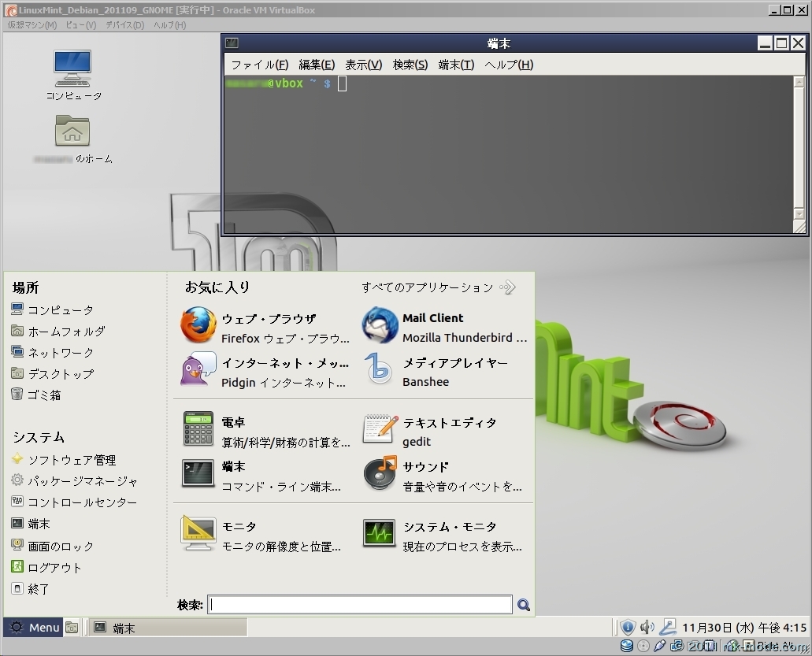This screenshot has height=656, width=812.
Task: Open Mozilla Thunderbird Mail Client
Action: 445,328
